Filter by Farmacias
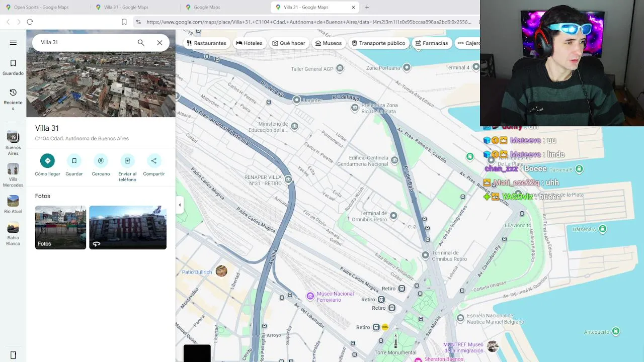 (x=432, y=43)
